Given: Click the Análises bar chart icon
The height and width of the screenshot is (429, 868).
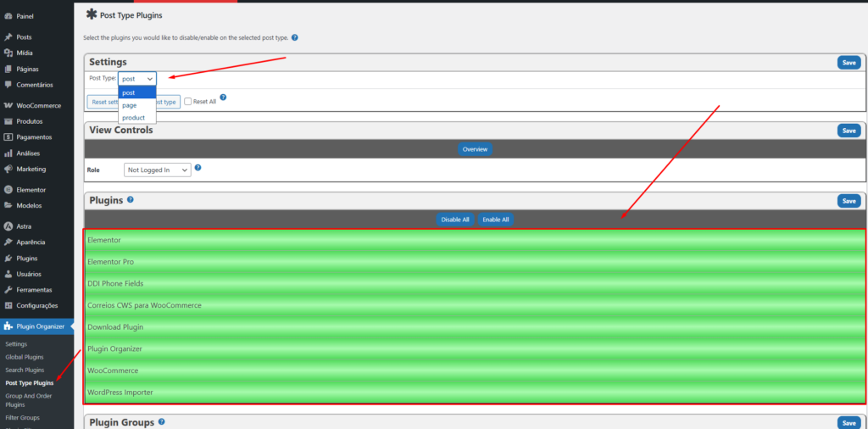Looking at the screenshot, I should [8, 153].
